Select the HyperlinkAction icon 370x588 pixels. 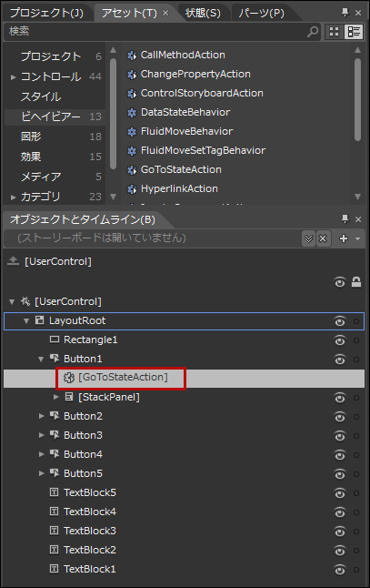coord(132,189)
